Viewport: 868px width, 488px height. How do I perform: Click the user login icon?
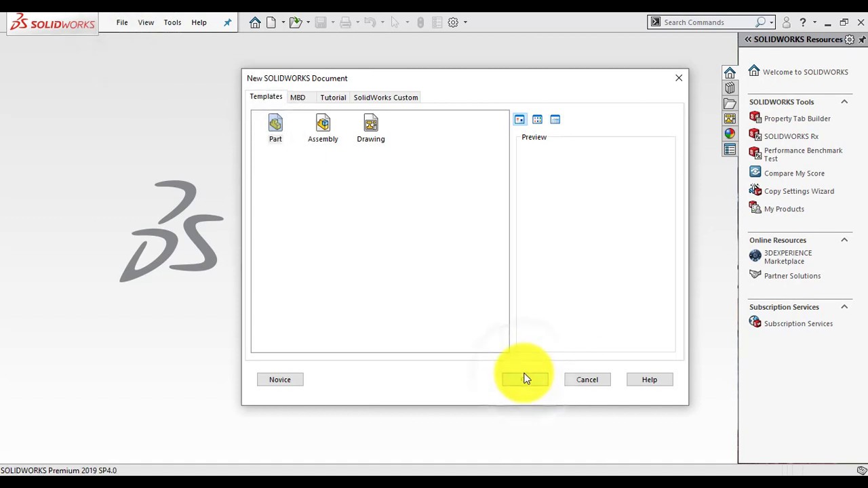[x=787, y=22]
